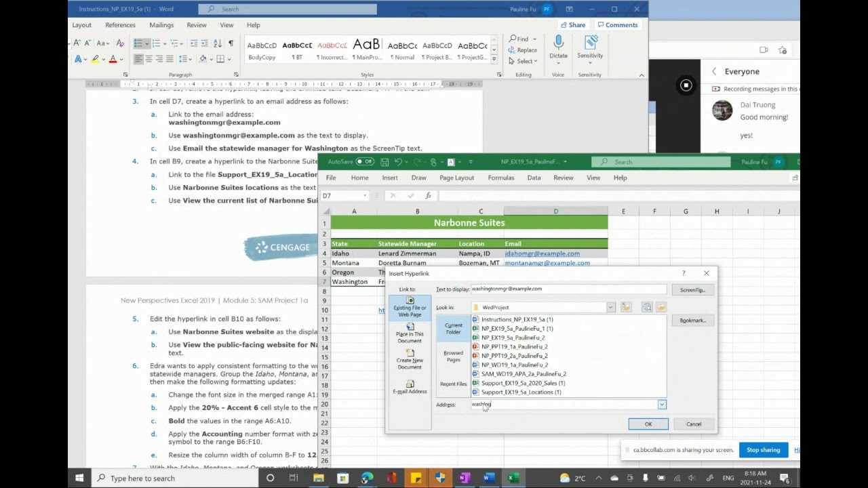This screenshot has height=488, width=868.
Task: Select Existing File or Web Page link type
Action: click(x=410, y=306)
